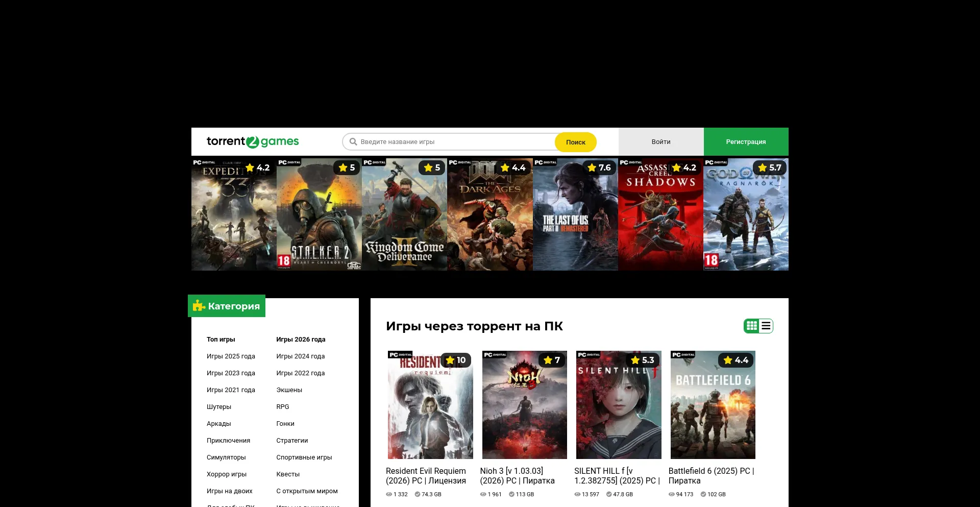The height and width of the screenshot is (507, 980).
Task: Open Nioh 3 [v 1.03.03] title link
Action: [517, 476]
